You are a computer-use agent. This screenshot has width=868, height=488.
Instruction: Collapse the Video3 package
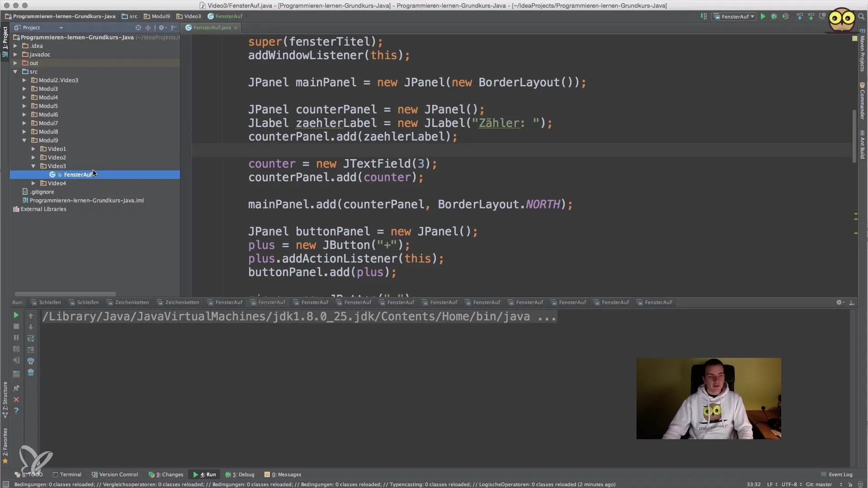coord(33,166)
